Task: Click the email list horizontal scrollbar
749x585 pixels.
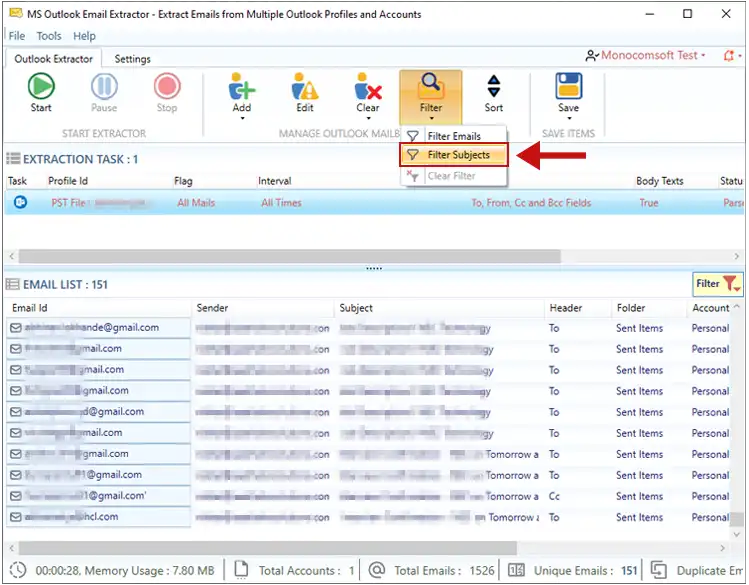Action: [268, 547]
